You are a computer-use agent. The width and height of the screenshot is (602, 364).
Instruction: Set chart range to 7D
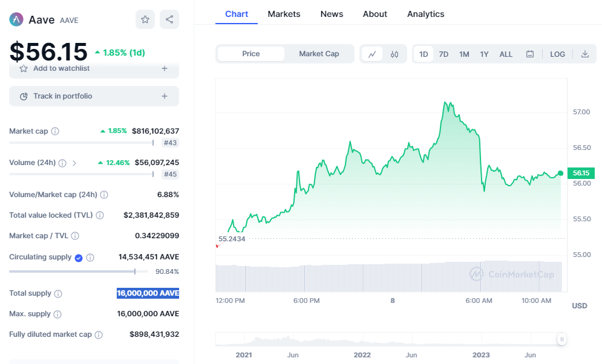tap(444, 54)
